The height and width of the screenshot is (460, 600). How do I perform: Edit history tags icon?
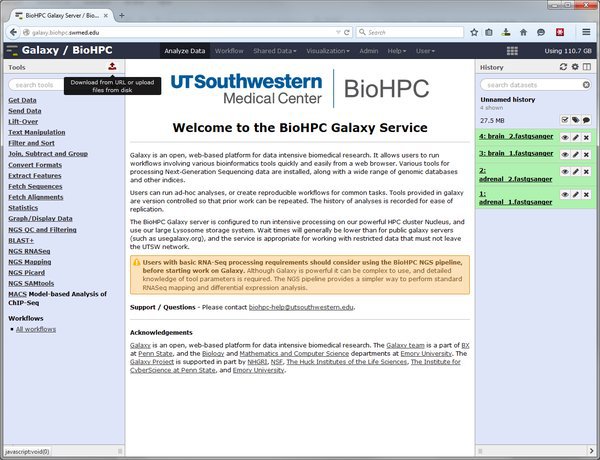(576, 120)
